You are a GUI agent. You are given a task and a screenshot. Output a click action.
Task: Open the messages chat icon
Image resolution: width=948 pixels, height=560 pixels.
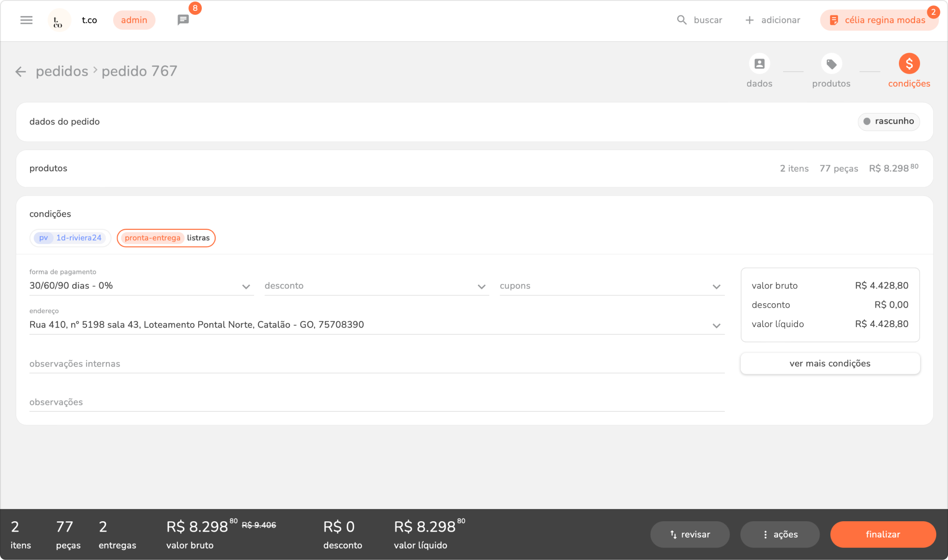point(183,20)
